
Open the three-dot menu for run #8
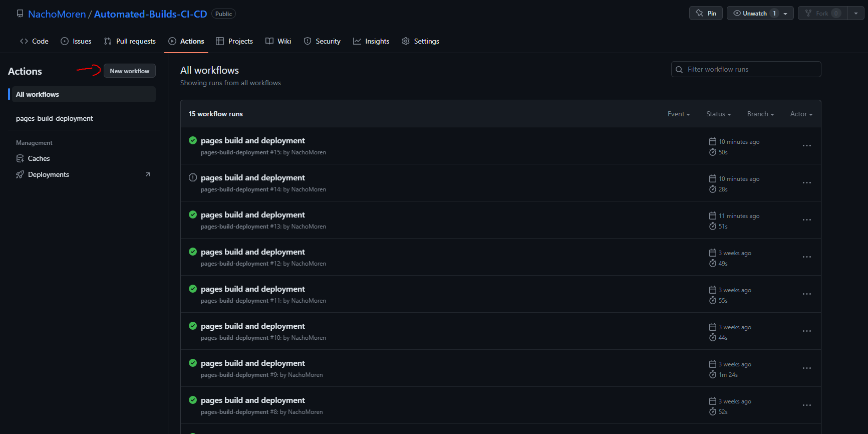click(807, 405)
